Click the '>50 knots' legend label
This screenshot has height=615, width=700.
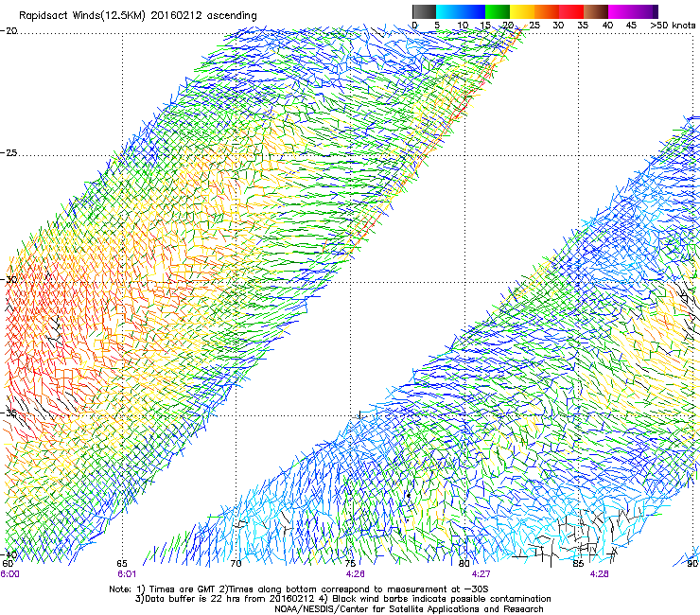673,25
